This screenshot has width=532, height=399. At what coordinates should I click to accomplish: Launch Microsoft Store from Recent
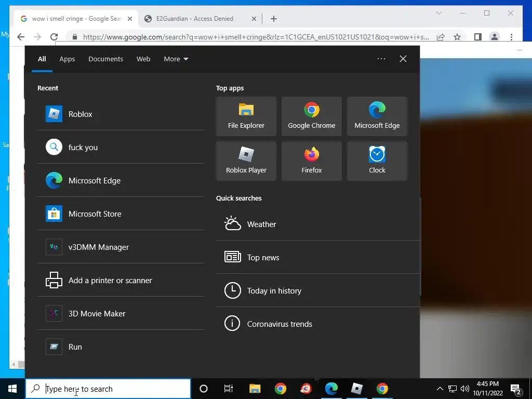click(121, 214)
